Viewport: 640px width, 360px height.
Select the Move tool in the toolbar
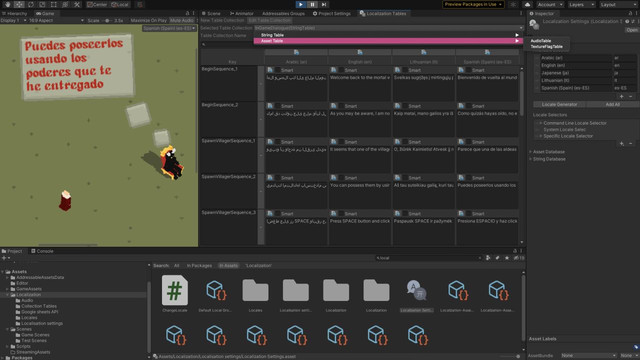point(19,4)
